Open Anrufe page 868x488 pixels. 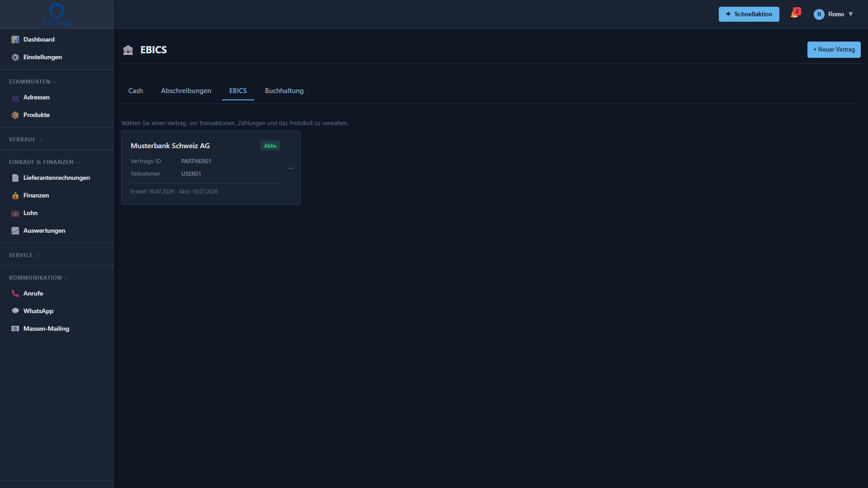pyautogui.click(x=33, y=294)
